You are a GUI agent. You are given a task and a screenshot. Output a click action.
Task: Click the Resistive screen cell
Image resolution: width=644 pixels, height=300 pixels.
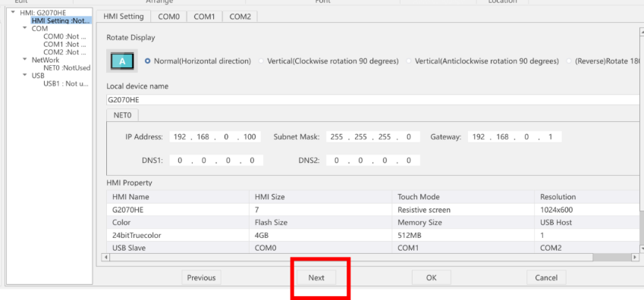pos(463,210)
